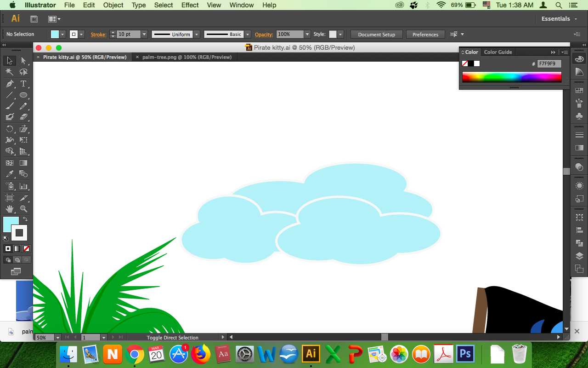The height and width of the screenshot is (368, 588).
Task: Open the Essentials workspace switcher
Action: (559, 19)
